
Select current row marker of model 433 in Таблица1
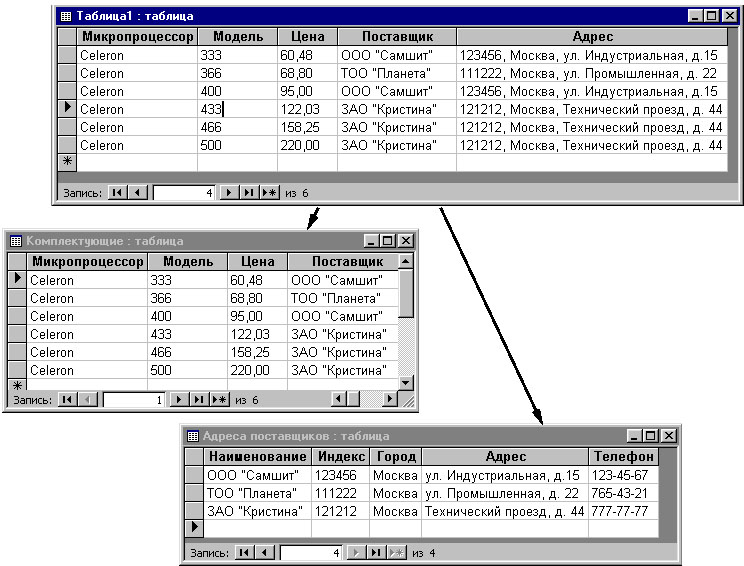(x=67, y=109)
